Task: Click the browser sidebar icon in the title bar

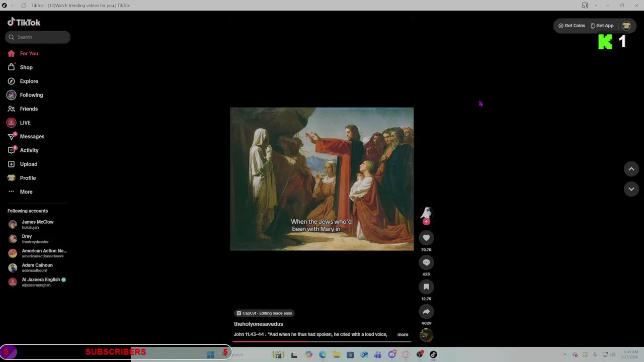Action: [585, 5]
